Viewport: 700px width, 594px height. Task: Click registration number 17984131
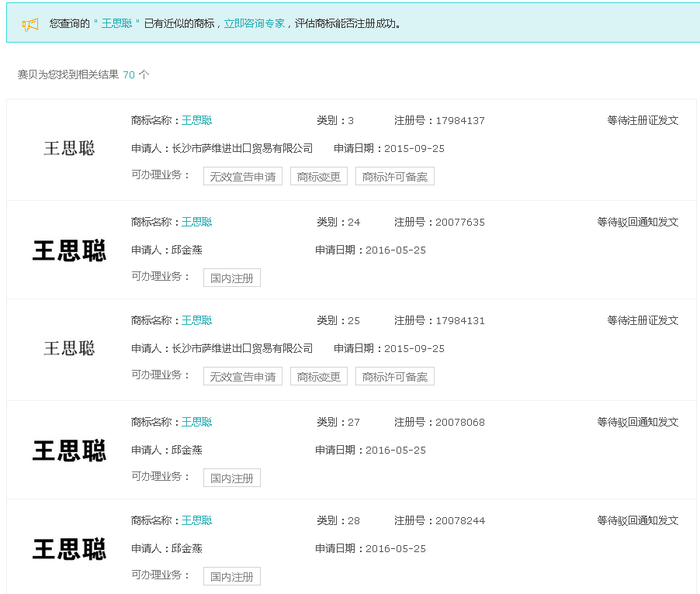pos(460,321)
